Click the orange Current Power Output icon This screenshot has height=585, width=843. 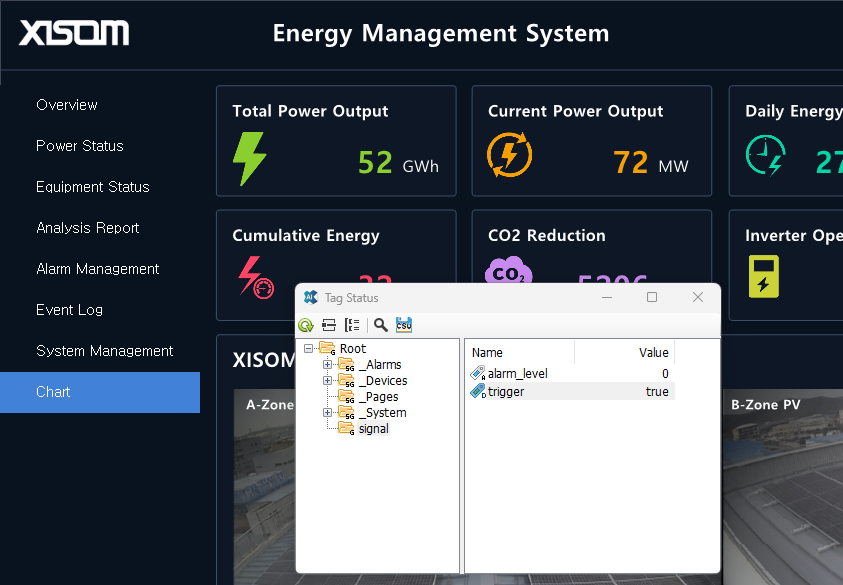coord(509,155)
